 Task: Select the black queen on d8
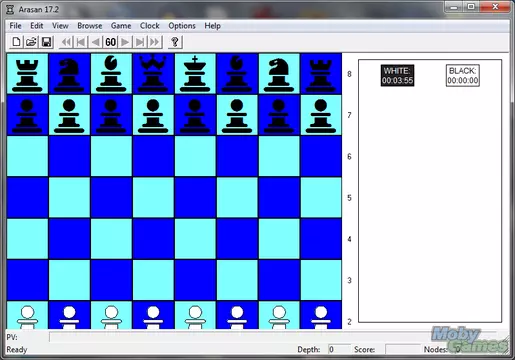(x=153, y=74)
